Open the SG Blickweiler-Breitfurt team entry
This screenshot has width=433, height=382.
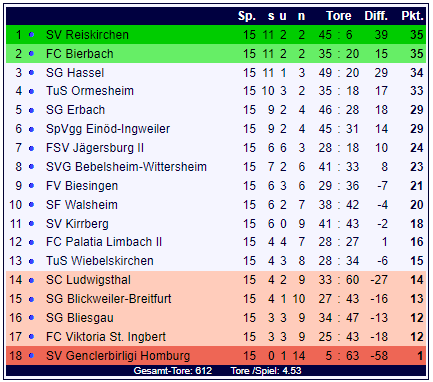pyautogui.click(x=108, y=299)
